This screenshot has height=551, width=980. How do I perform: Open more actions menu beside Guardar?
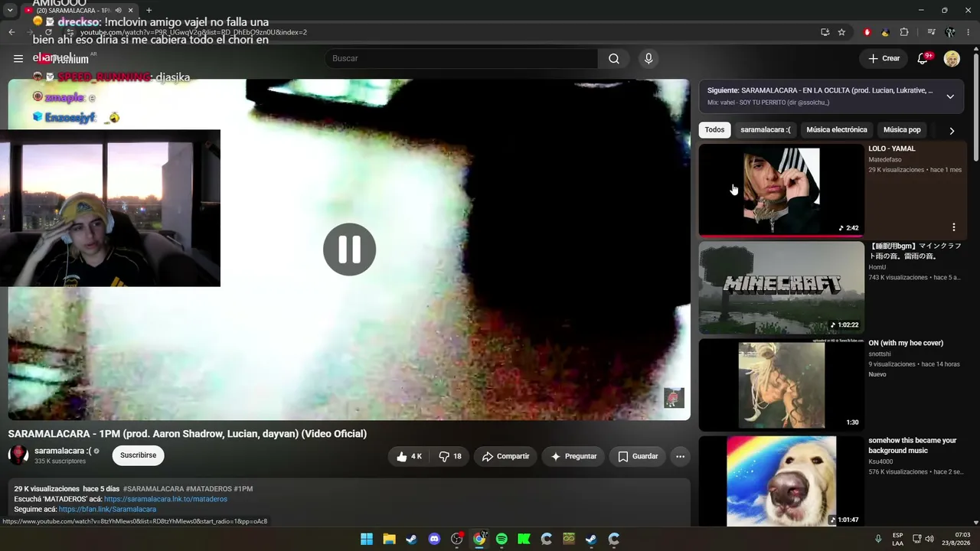[x=680, y=456]
